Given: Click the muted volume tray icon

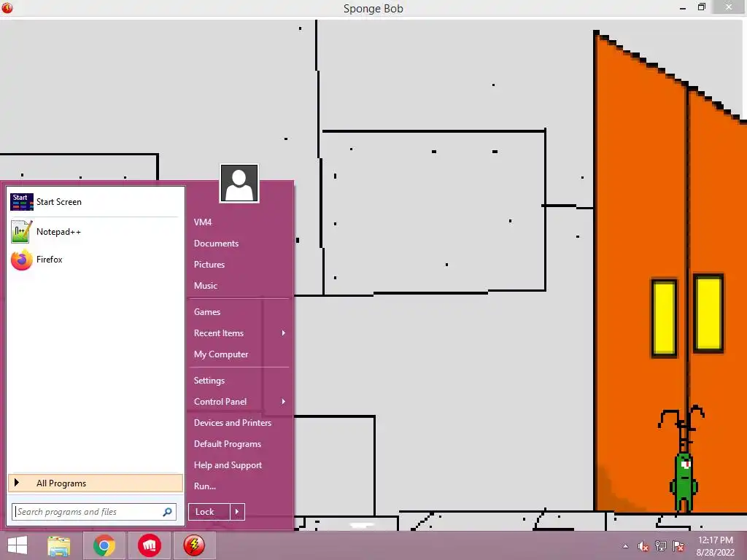Looking at the screenshot, I should pos(643,546).
